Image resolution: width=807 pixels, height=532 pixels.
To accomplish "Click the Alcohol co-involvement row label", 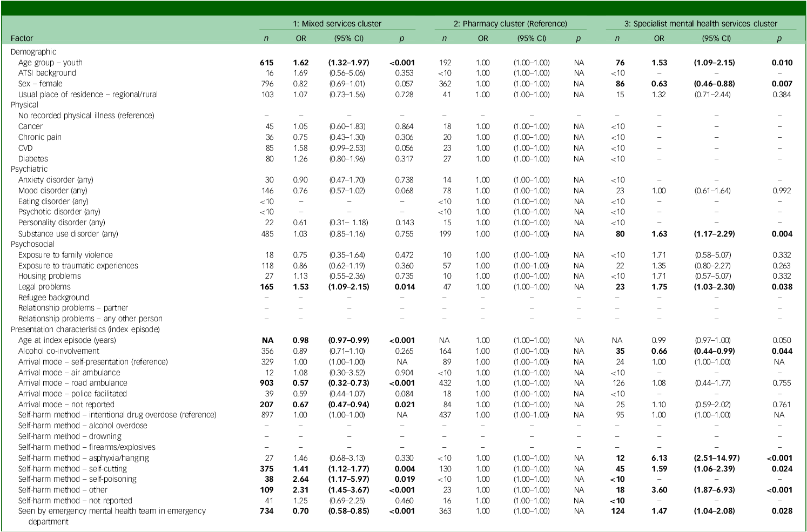I will [59, 351].
